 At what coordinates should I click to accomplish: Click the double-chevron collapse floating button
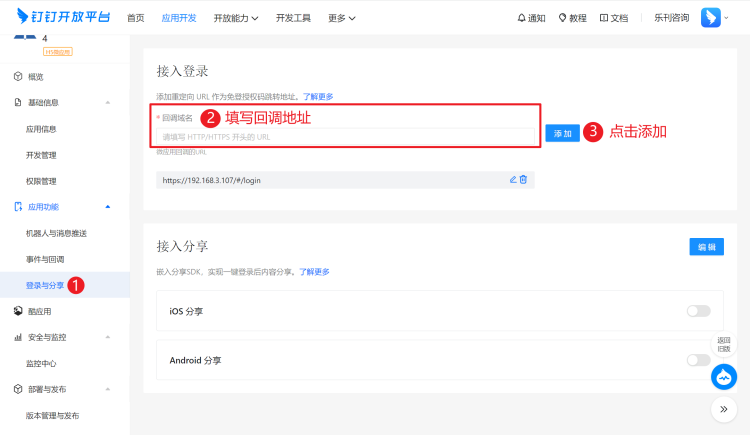tap(724, 409)
